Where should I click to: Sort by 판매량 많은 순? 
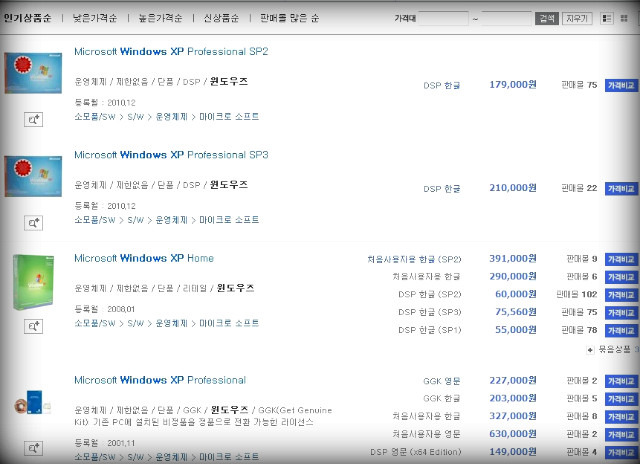coord(289,18)
